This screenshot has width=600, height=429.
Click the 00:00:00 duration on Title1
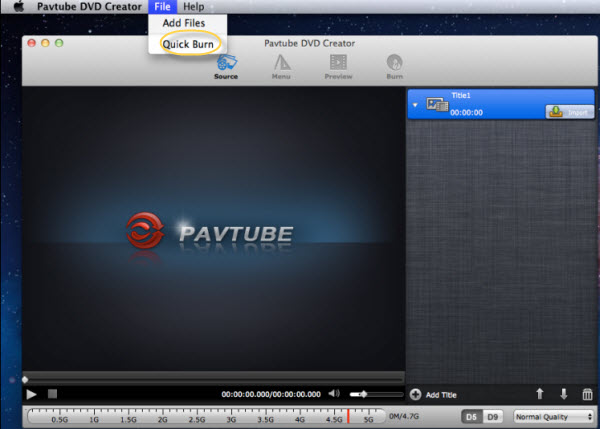466,113
